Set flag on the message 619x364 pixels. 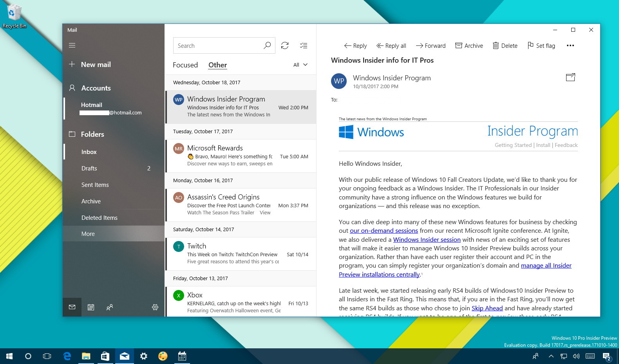tap(541, 46)
